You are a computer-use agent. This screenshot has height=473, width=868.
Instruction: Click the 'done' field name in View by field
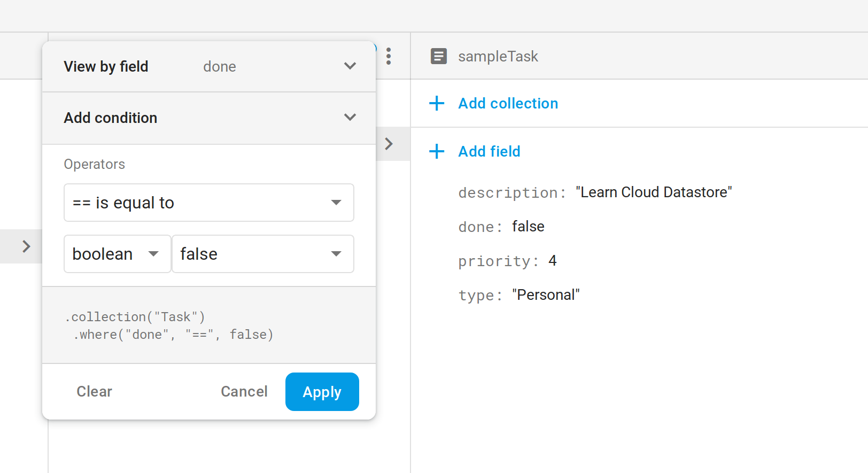[x=220, y=66]
